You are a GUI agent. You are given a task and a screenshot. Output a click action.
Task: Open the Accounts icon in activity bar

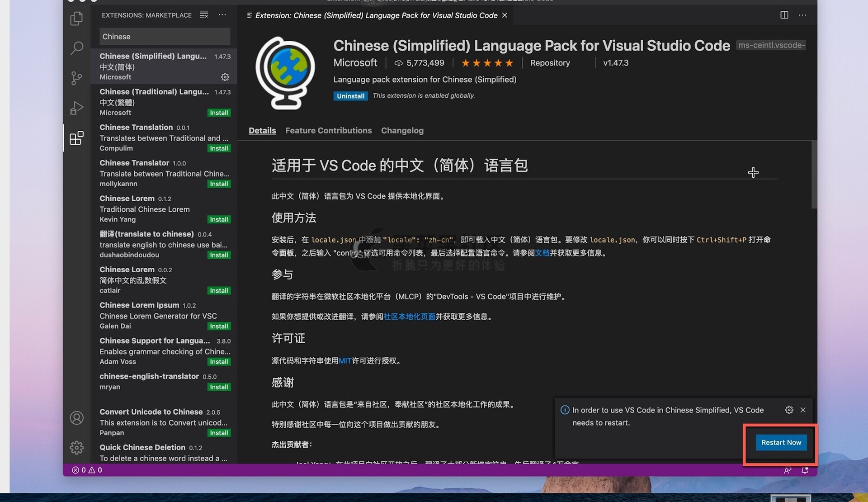point(76,418)
